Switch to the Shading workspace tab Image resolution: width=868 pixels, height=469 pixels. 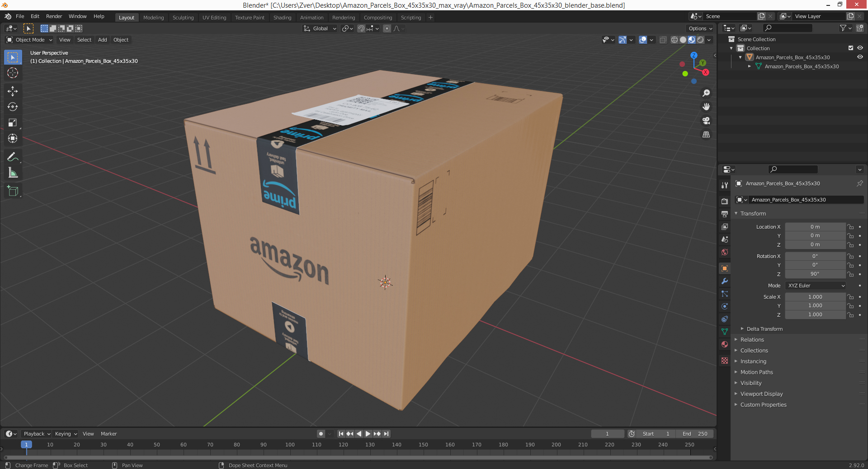(x=282, y=18)
